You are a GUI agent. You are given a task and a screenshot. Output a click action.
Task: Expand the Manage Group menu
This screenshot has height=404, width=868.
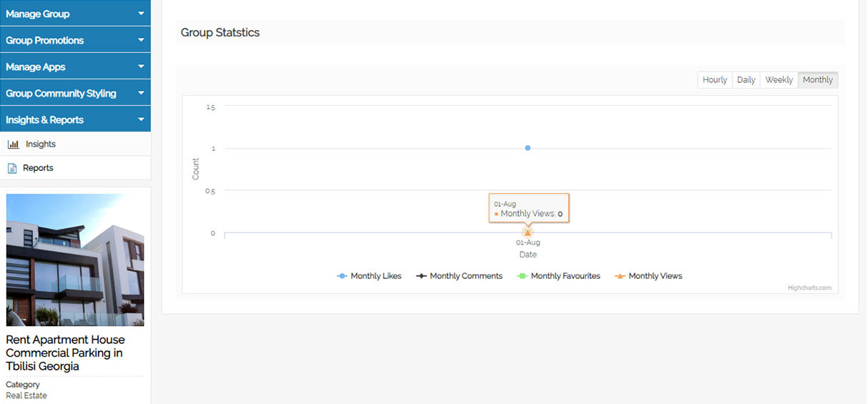tap(75, 14)
